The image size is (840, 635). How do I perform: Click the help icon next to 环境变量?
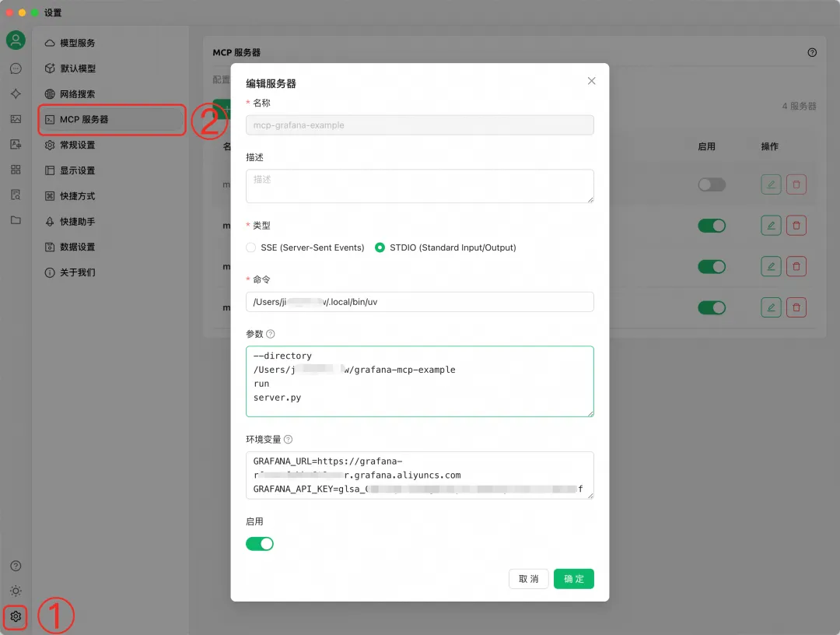pyautogui.click(x=289, y=440)
